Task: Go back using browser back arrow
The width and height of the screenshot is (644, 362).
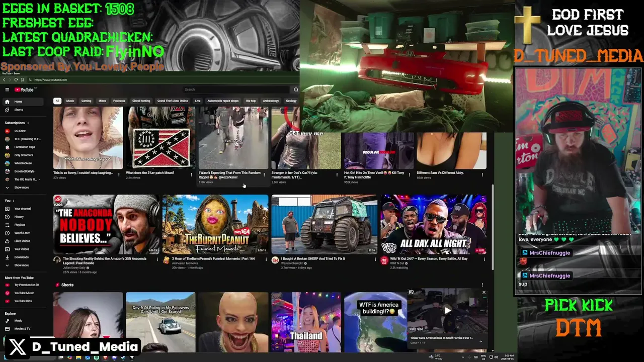Action: pyautogui.click(x=4, y=79)
